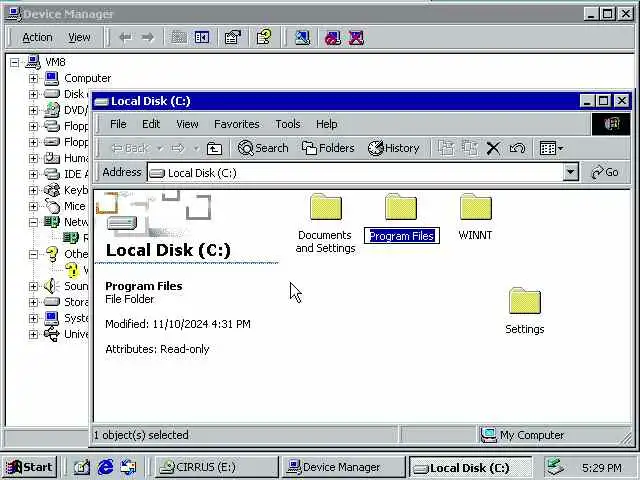Select the Program Files folder icon
The image size is (640, 480).
tap(401, 207)
